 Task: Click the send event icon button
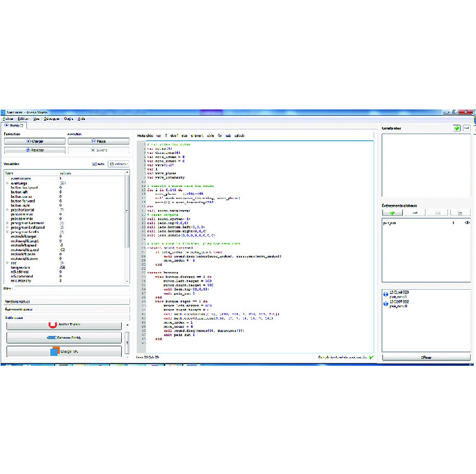pos(438,213)
